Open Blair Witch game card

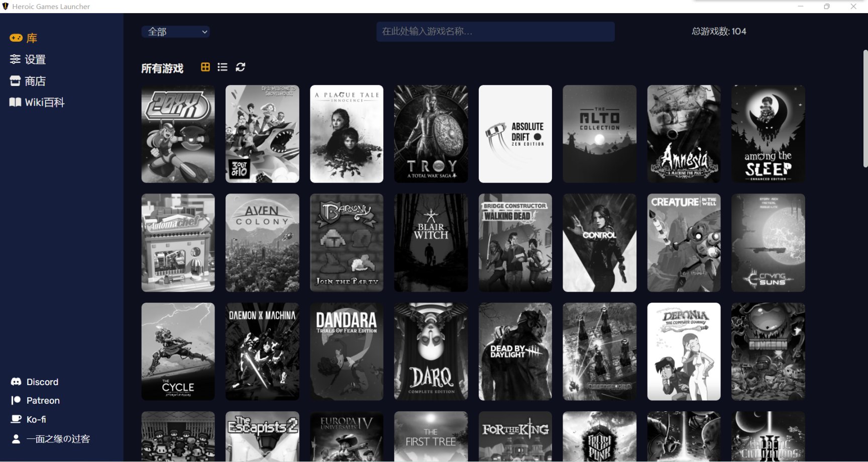431,243
